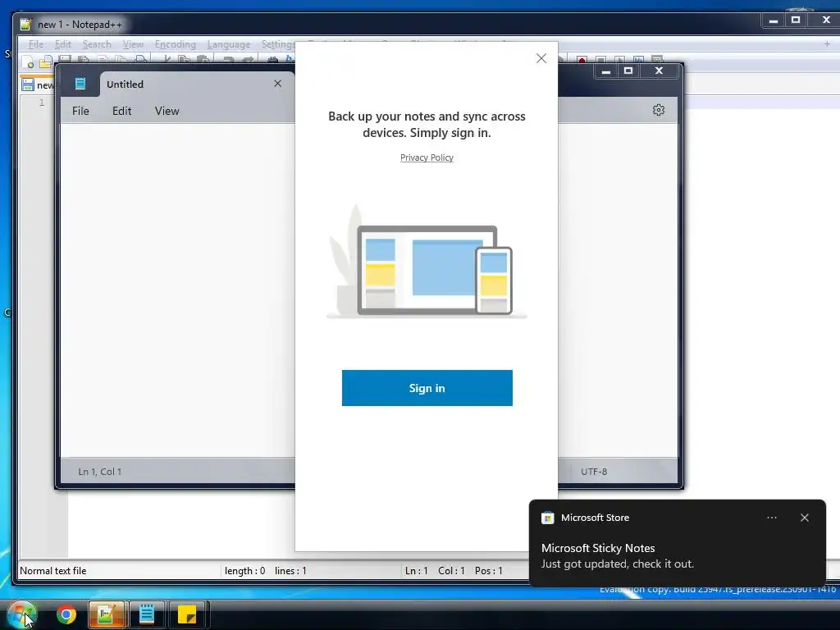This screenshot has width=840, height=630.
Task: Click the Sign in button
Action: tap(427, 388)
